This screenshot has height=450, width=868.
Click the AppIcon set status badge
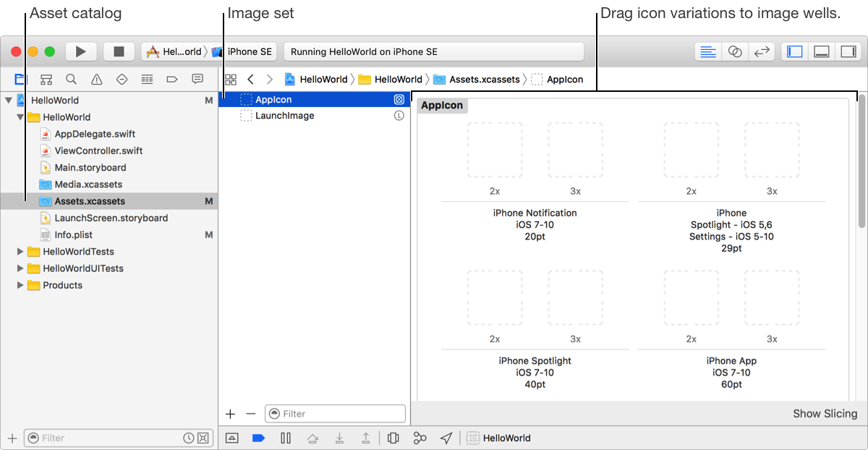tap(399, 99)
